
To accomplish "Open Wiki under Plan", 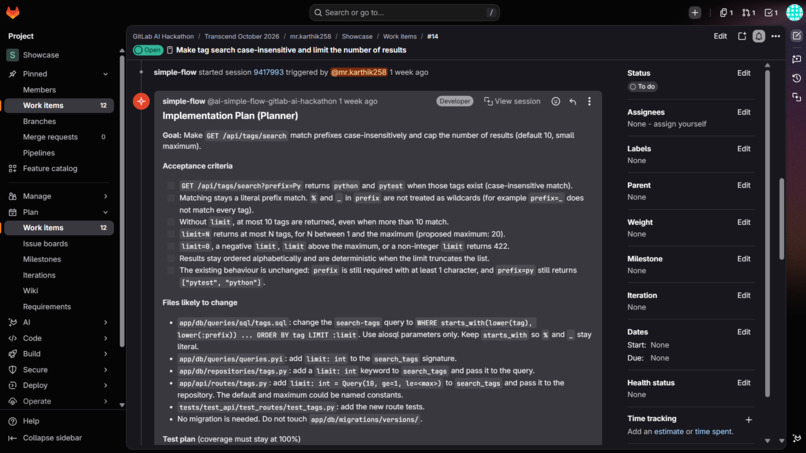I will (30, 291).
